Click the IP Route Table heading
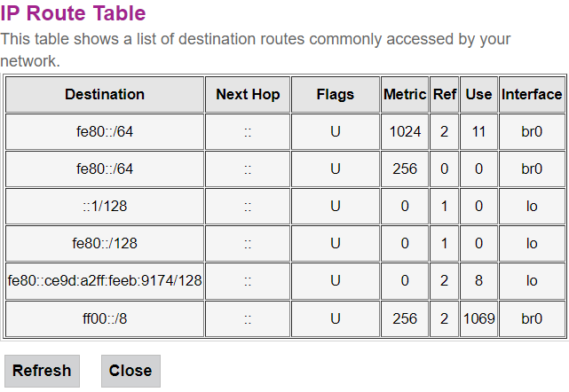The width and height of the screenshot is (569, 392). pyautogui.click(x=73, y=13)
